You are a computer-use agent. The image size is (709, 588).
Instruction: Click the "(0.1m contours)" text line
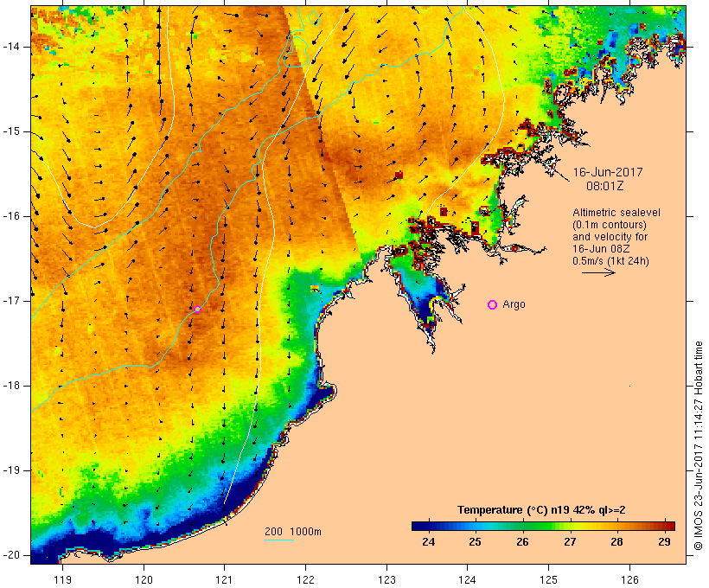pyautogui.click(x=610, y=225)
